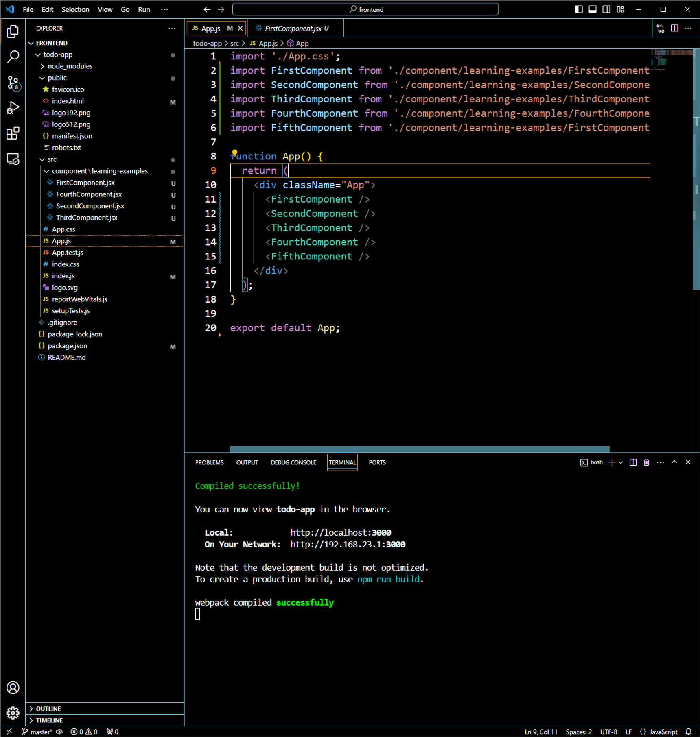
Task: Expand the OUTLINE section
Action: pyautogui.click(x=48, y=709)
